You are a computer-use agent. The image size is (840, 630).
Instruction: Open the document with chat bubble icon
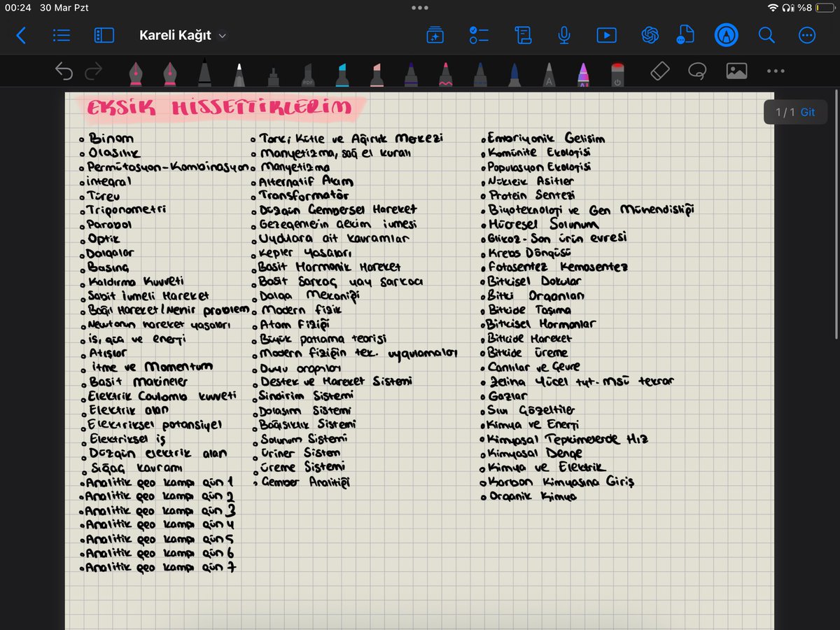point(685,36)
